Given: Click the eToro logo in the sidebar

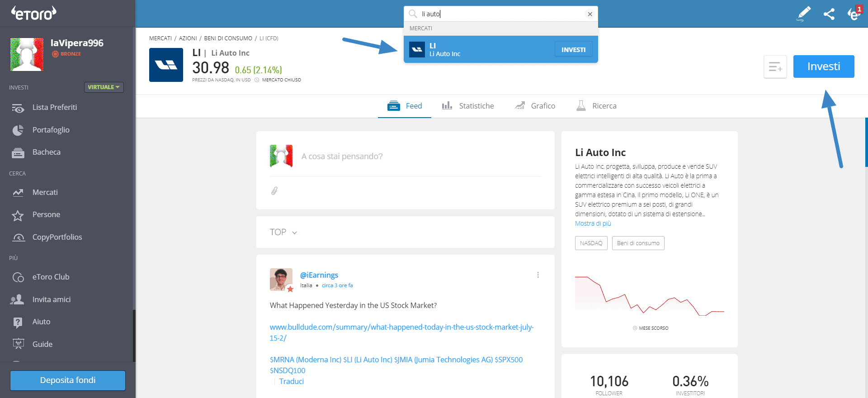Looking at the screenshot, I should 33,13.
